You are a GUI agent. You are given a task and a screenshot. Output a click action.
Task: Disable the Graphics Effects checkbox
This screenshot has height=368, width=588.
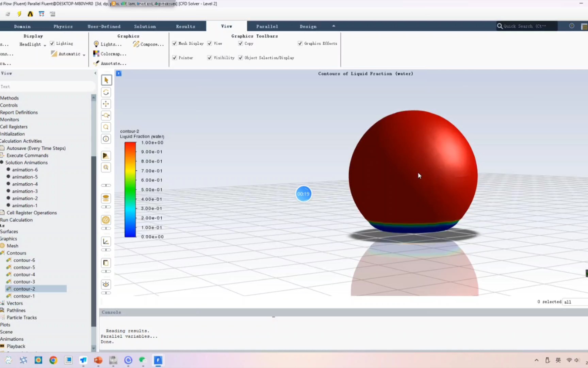(300, 43)
